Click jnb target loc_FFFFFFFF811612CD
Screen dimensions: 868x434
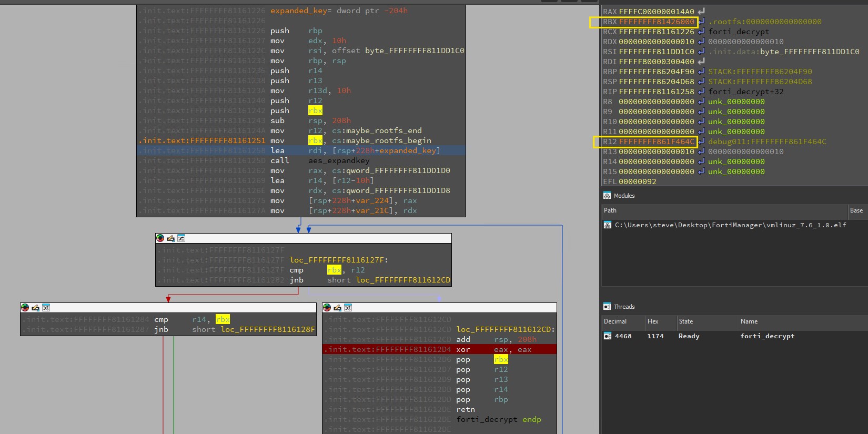pos(403,280)
